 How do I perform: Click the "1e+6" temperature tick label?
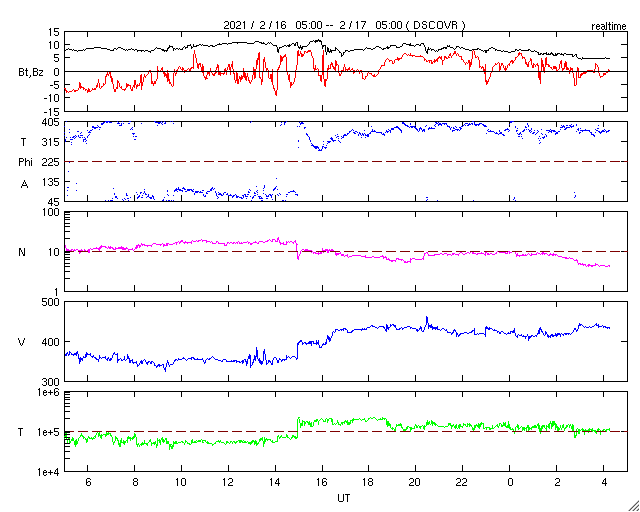coord(50,392)
